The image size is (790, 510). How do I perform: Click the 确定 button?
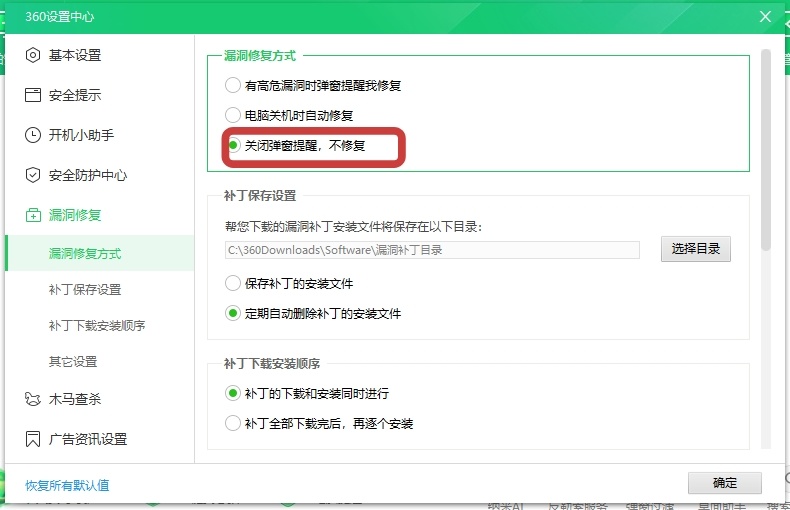(x=725, y=483)
